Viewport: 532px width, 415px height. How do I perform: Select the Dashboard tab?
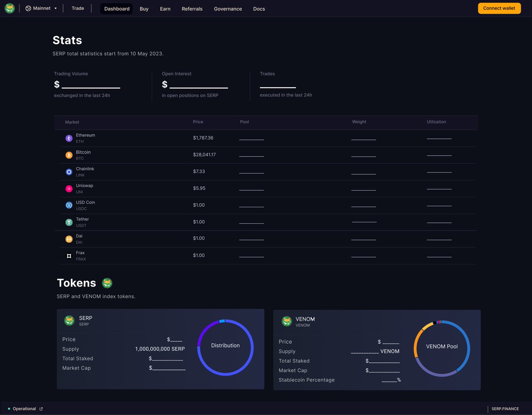pyautogui.click(x=117, y=9)
